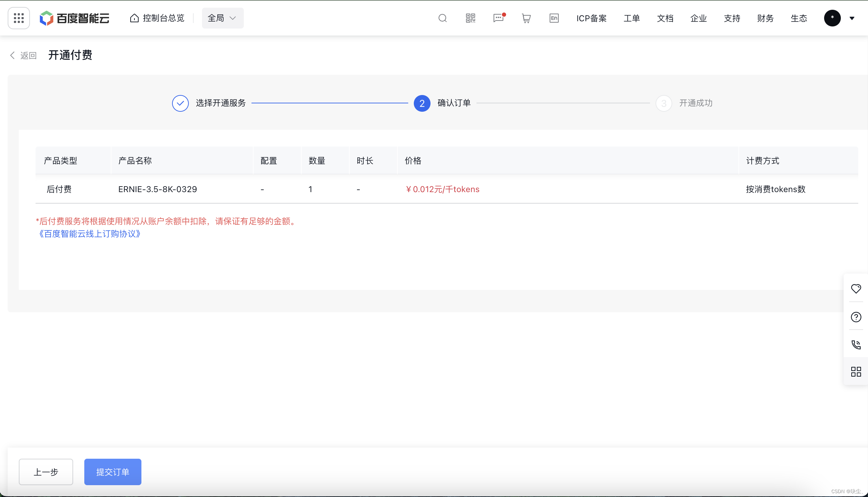868x497 pixels.
Task: Open the search magnifier icon
Action: pos(442,18)
